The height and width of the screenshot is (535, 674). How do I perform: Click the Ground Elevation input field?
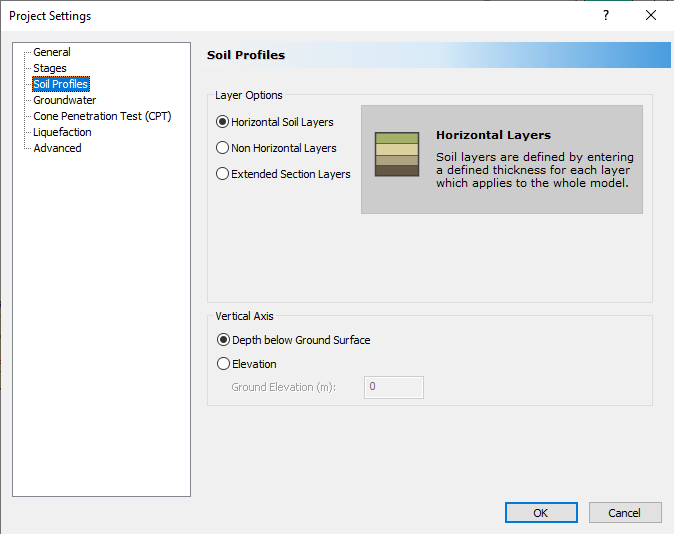393,387
